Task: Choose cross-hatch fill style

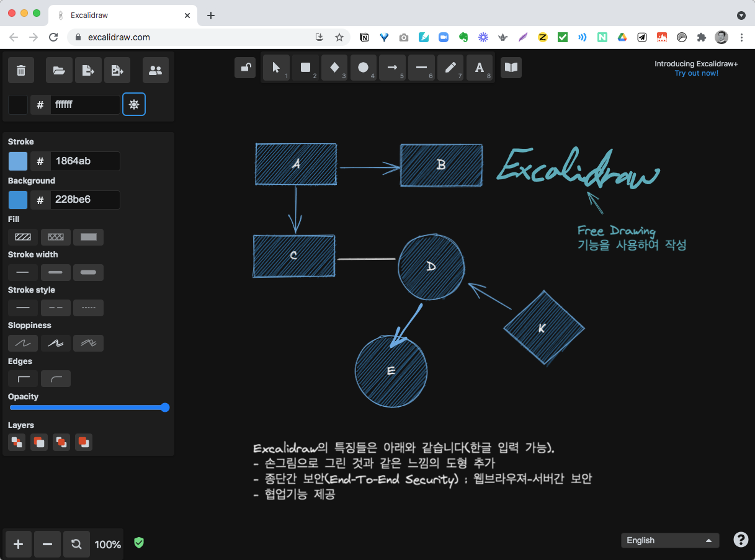Action: coord(56,237)
